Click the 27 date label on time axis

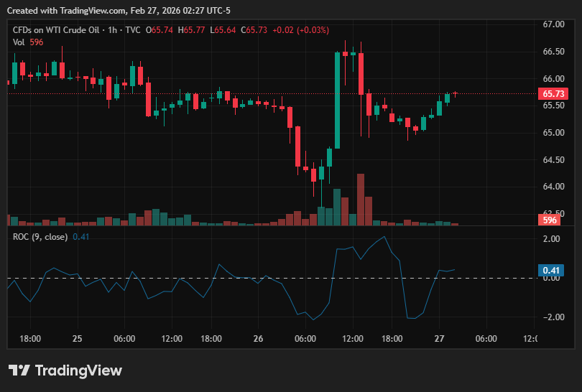tap(439, 339)
